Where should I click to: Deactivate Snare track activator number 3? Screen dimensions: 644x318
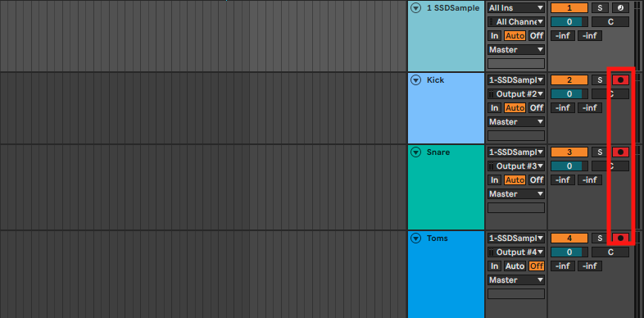569,152
